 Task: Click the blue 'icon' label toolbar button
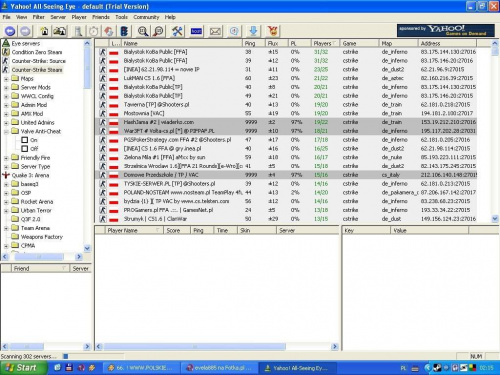tap(196, 31)
